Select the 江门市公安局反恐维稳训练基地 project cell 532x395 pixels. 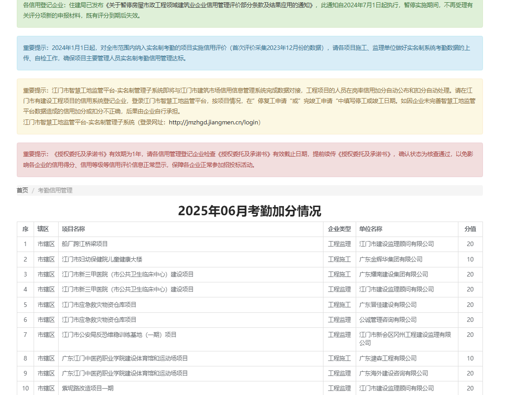click(119, 335)
